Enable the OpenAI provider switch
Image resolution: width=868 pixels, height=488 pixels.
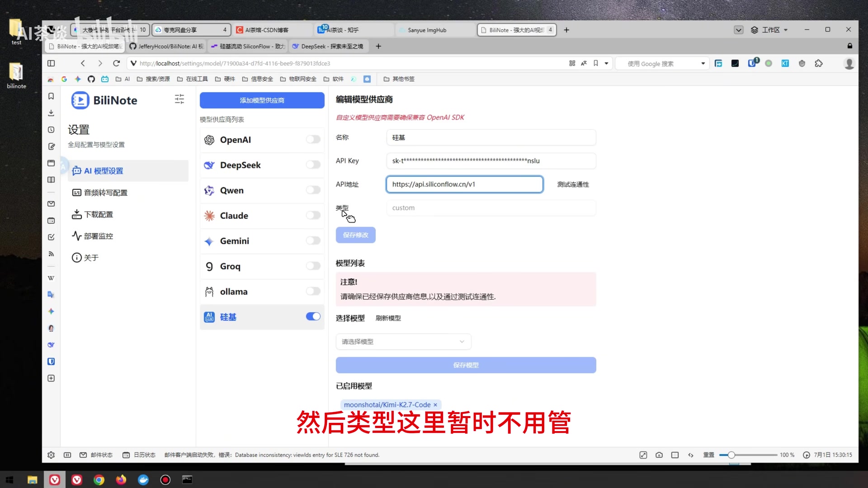coord(313,140)
